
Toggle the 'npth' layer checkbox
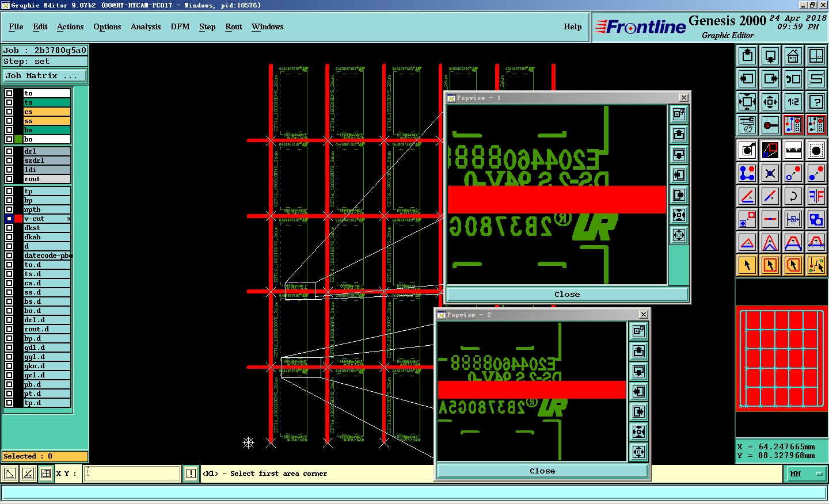(x=9, y=209)
